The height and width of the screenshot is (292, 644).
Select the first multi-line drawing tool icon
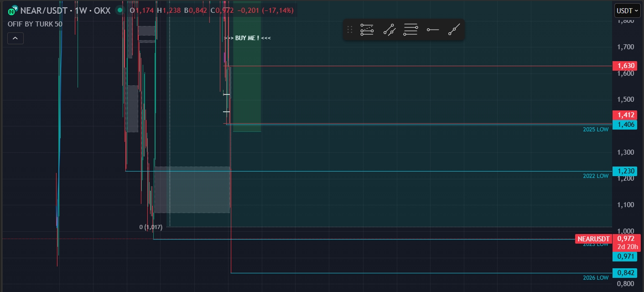(x=367, y=30)
